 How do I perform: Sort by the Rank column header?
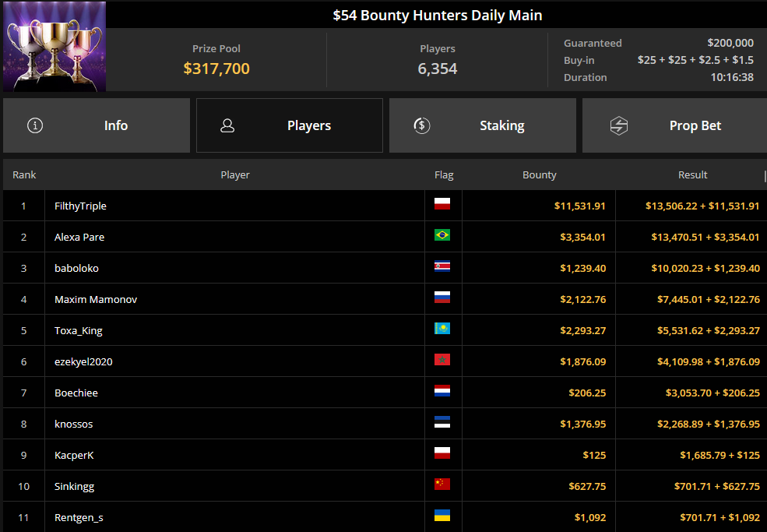pyautogui.click(x=24, y=174)
